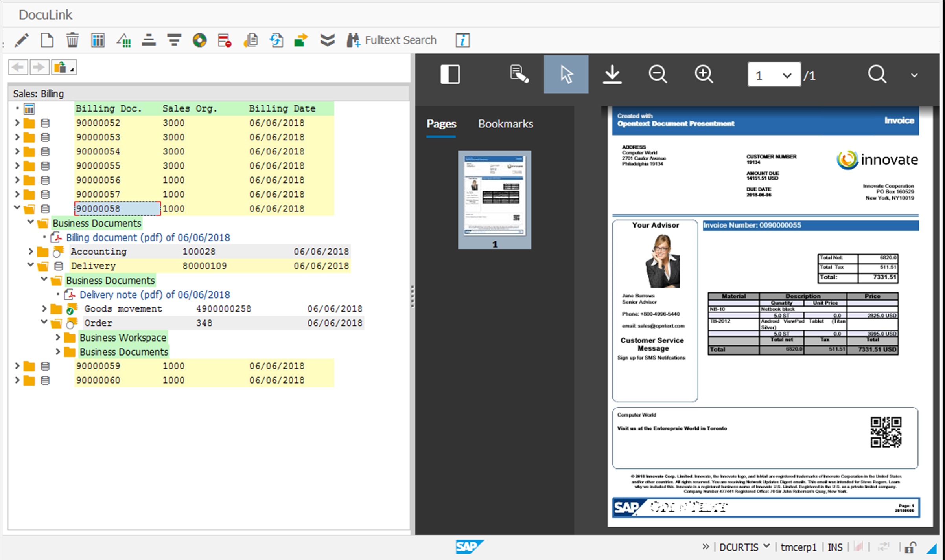Click the tmcerp1 status bar entry
945x560 pixels.
click(798, 547)
